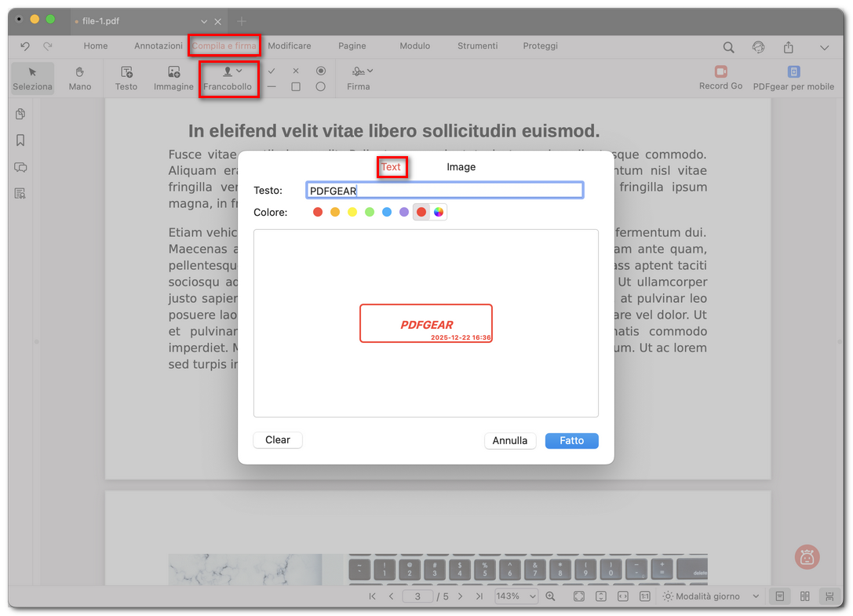Open the support headset icon
The width and height of the screenshot is (853, 616).
click(758, 47)
